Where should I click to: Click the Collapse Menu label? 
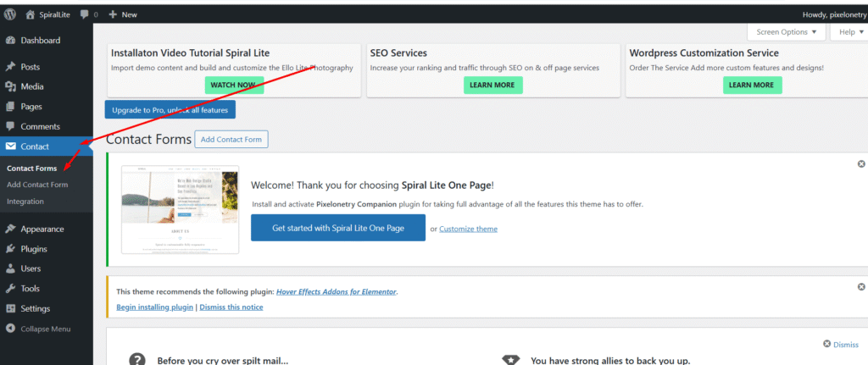[x=46, y=329]
